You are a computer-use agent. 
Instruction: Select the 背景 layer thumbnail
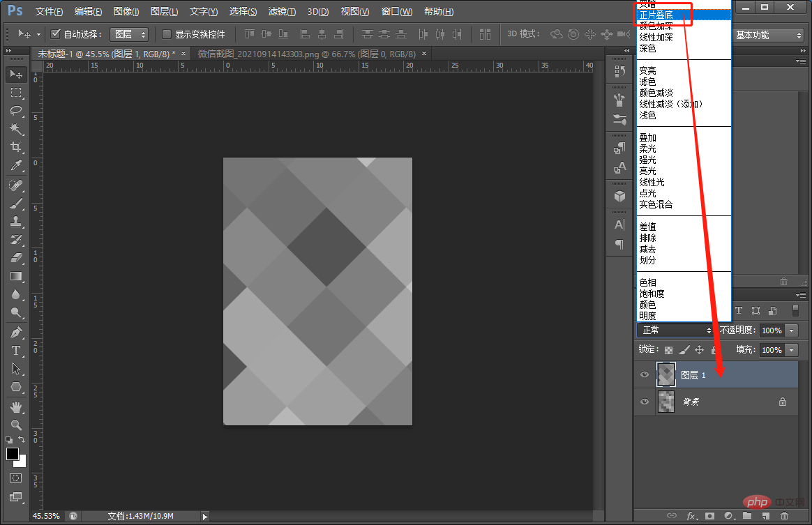tap(666, 402)
